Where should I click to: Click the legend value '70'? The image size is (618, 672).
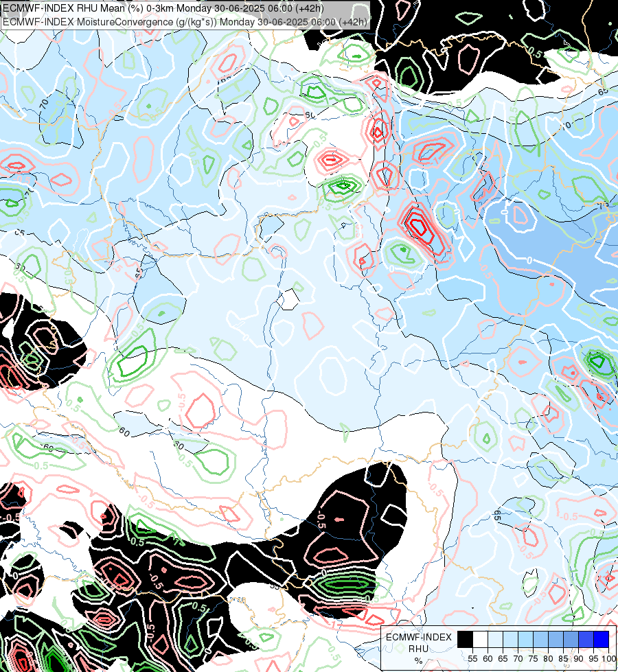point(518,659)
